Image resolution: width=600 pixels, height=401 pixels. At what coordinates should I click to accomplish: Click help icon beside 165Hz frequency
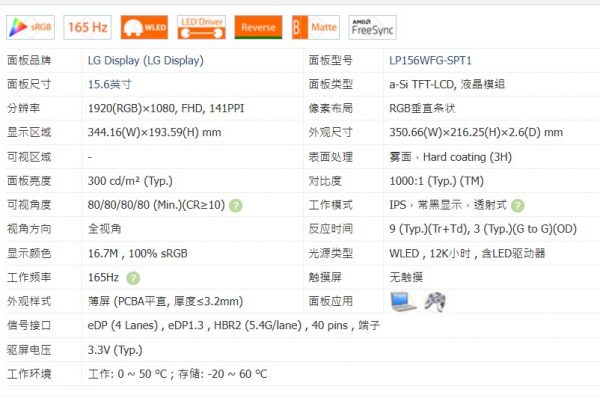coord(133,278)
